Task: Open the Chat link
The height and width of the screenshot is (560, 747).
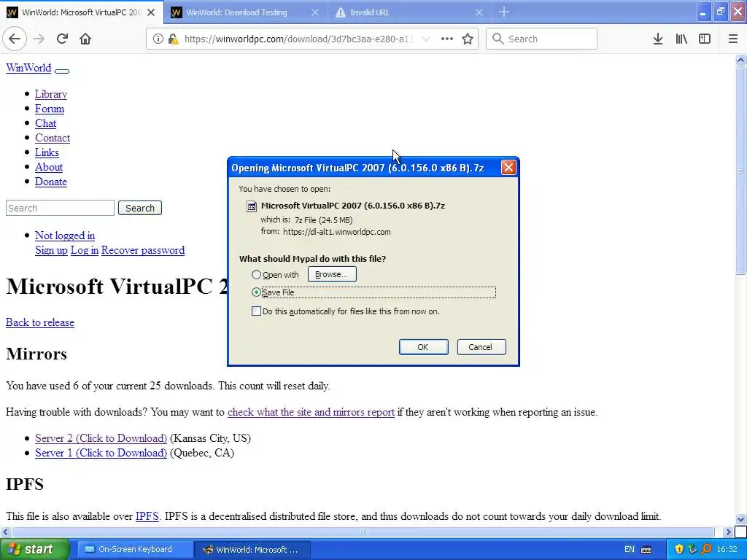Action: (46, 123)
